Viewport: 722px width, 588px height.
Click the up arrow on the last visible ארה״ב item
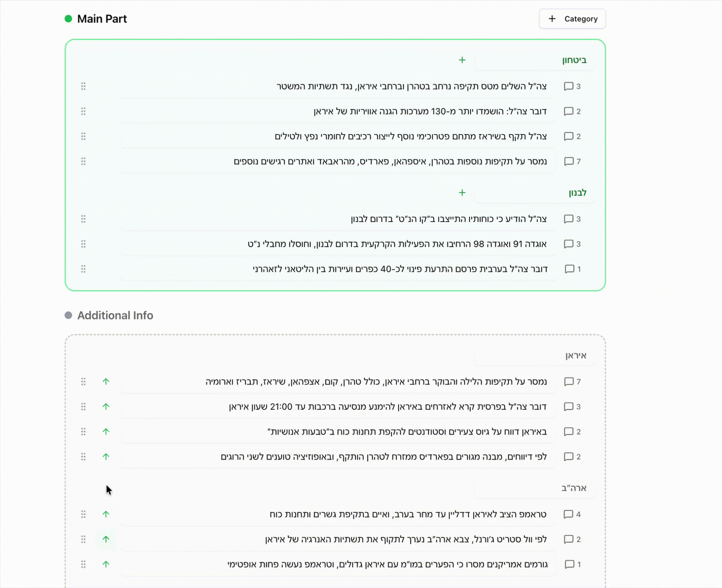[x=106, y=564]
